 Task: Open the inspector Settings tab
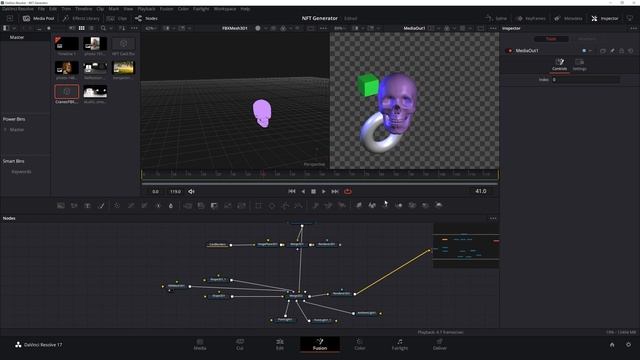pos(580,64)
